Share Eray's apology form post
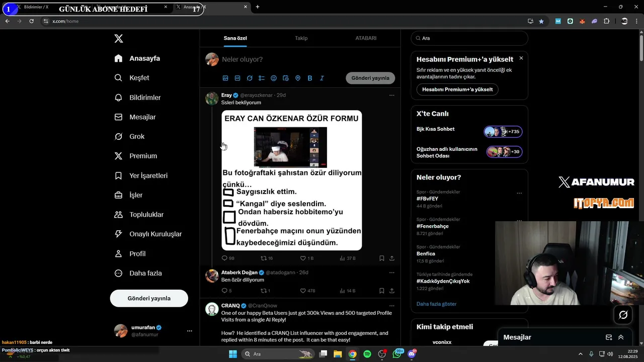 [x=392, y=258]
